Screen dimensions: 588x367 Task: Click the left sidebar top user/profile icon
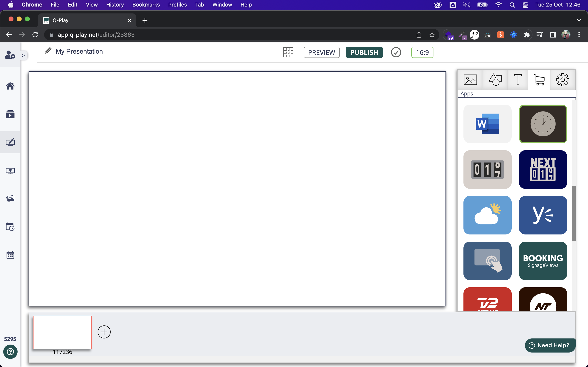click(x=10, y=55)
